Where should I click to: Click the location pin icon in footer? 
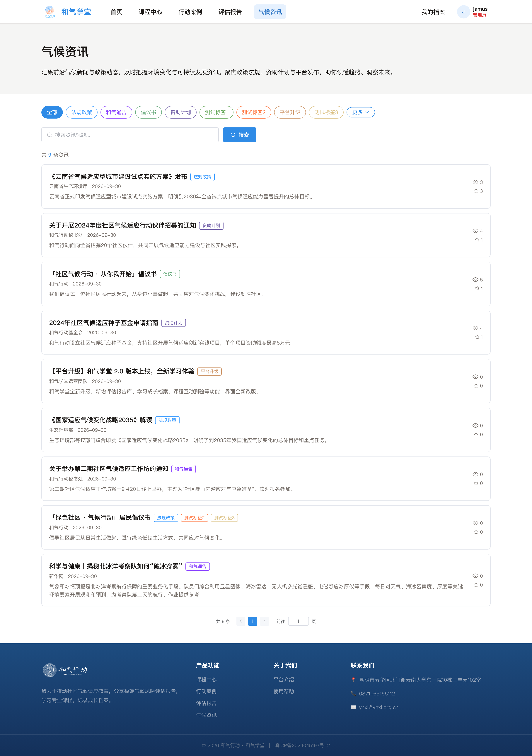(x=353, y=680)
